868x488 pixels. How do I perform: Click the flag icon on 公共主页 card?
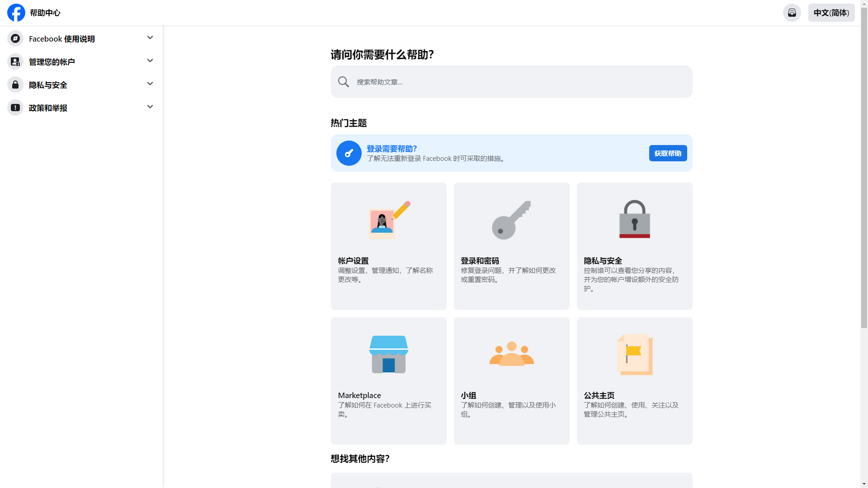pyautogui.click(x=634, y=354)
